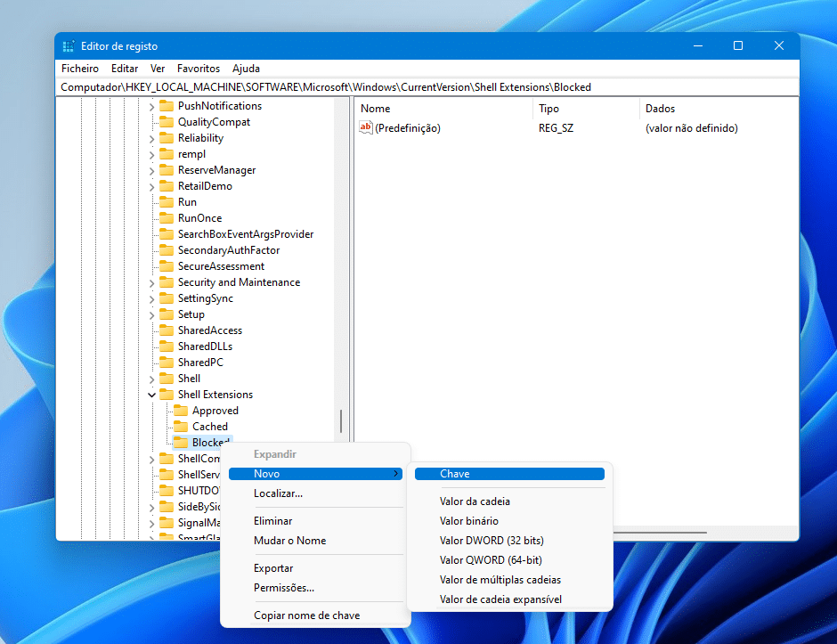Open the Ajuda menu
The height and width of the screenshot is (644, 837).
[246, 69]
